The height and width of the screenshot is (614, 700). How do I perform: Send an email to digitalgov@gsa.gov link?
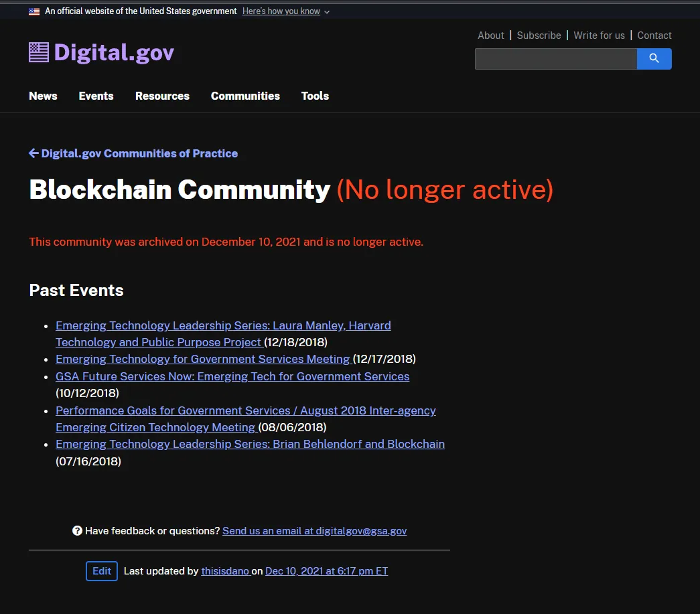[314, 530]
